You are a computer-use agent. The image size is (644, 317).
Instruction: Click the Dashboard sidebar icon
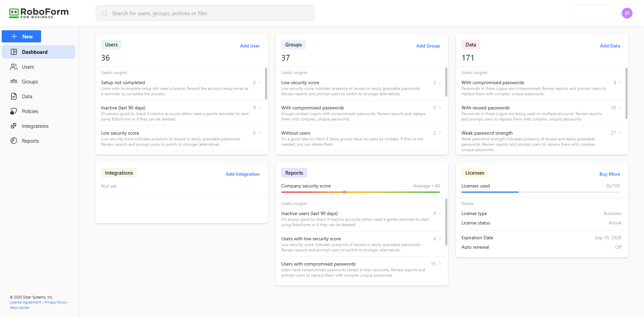pos(14,52)
